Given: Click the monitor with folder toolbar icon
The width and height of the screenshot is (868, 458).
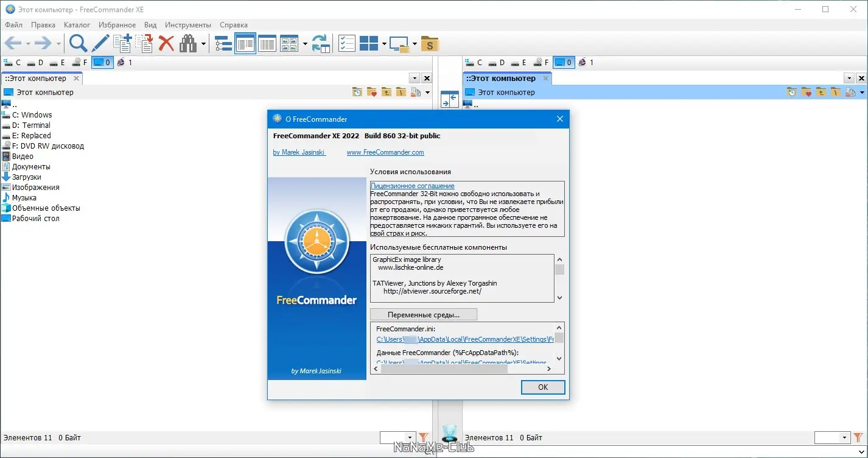Looking at the screenshot, I should 399,43.
